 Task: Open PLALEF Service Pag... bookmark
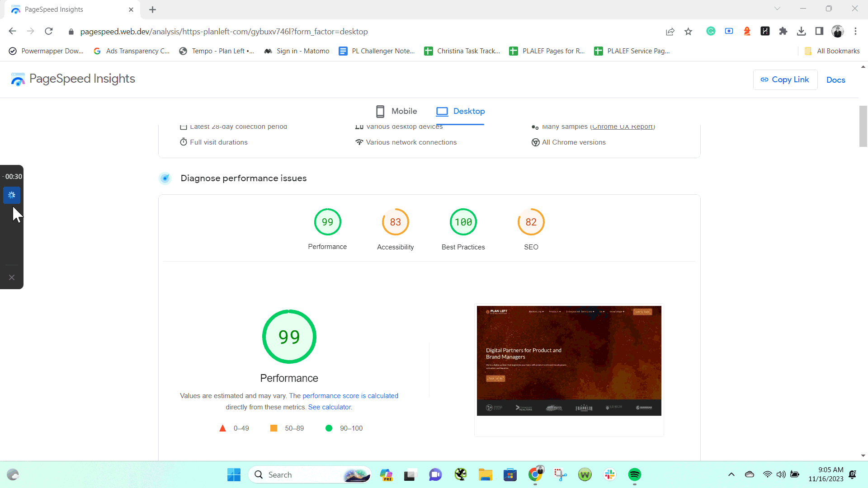[632, 51]
